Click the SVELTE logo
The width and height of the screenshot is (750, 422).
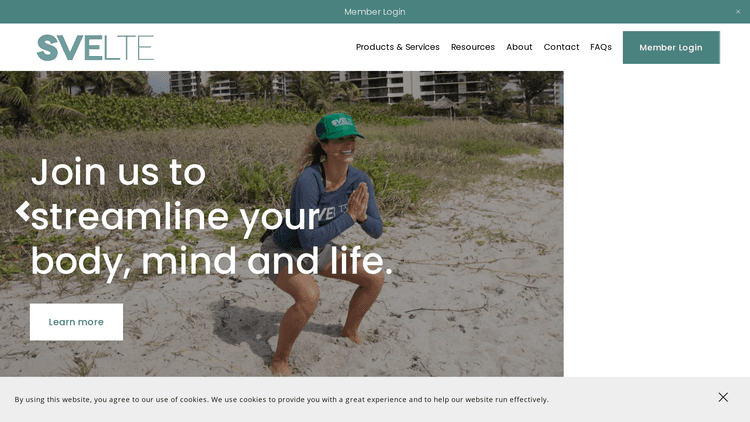coord(95,47)
